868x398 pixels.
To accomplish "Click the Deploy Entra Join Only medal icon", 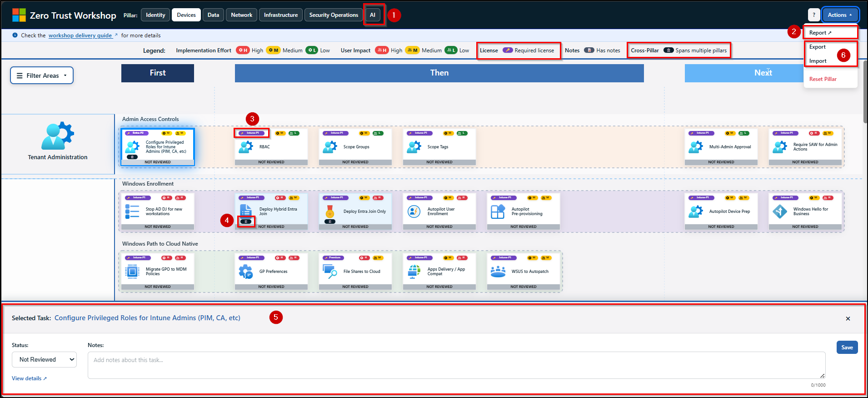I will [330, 211].
